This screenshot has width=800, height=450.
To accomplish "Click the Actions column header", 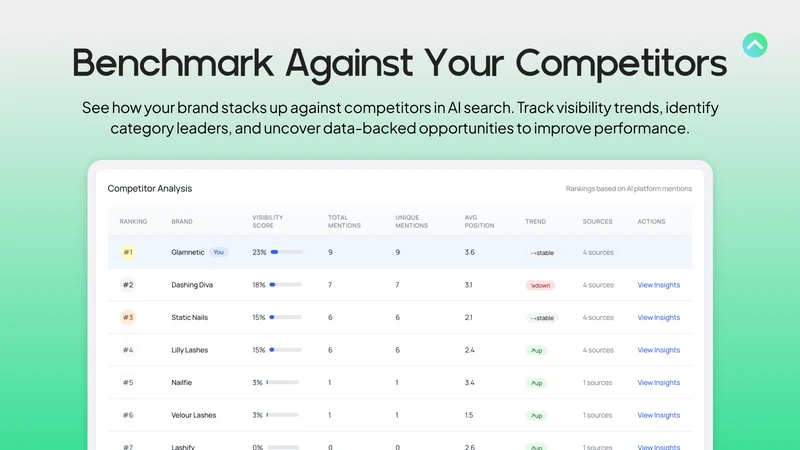I will click(x=651, y=221).
